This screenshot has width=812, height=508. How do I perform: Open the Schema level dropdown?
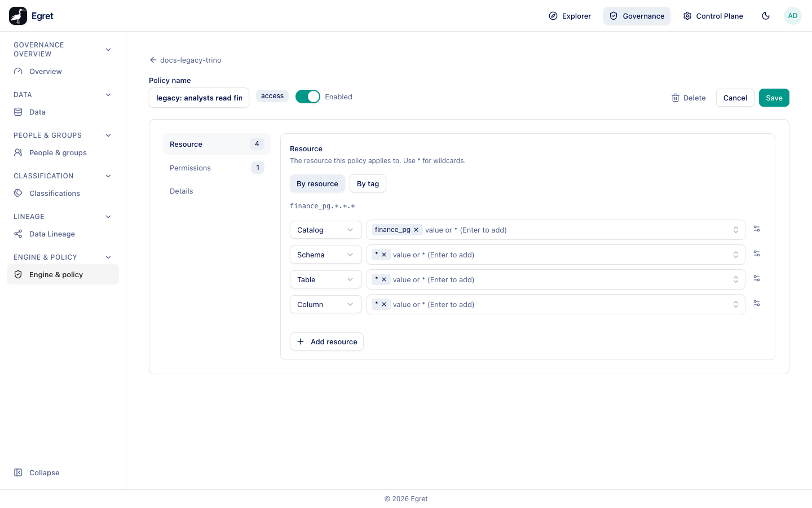click(x=326, y=255)
